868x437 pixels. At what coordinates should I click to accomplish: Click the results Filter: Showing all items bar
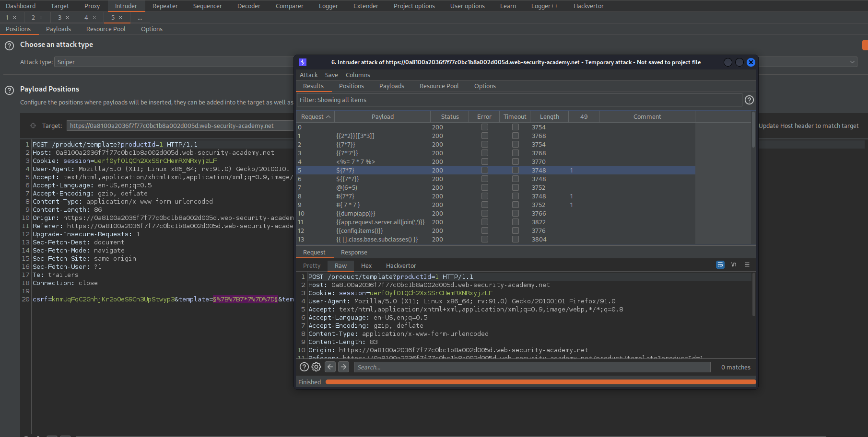tap(519, 100)
